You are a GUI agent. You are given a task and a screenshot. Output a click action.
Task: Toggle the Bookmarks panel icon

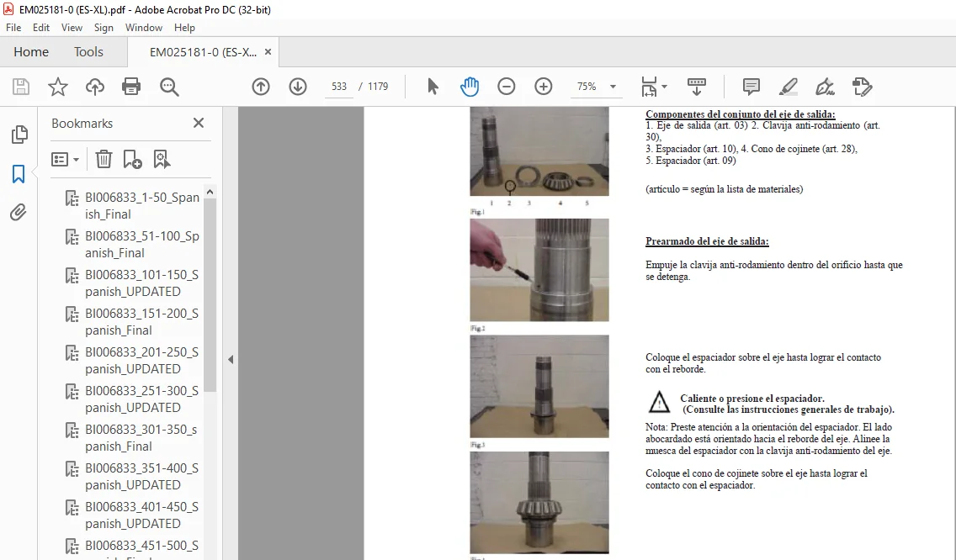click(19, 174)
